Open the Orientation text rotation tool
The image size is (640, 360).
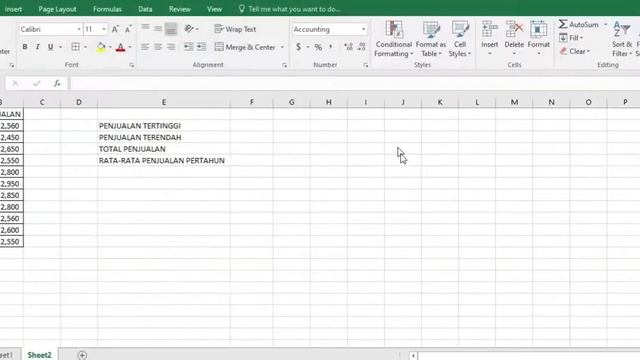(189, 29)
